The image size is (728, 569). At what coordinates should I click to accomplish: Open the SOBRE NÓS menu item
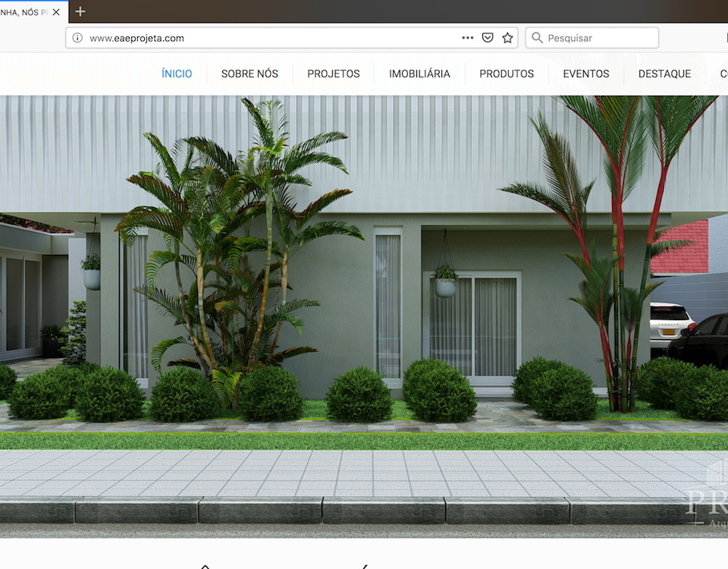point(249,74)
